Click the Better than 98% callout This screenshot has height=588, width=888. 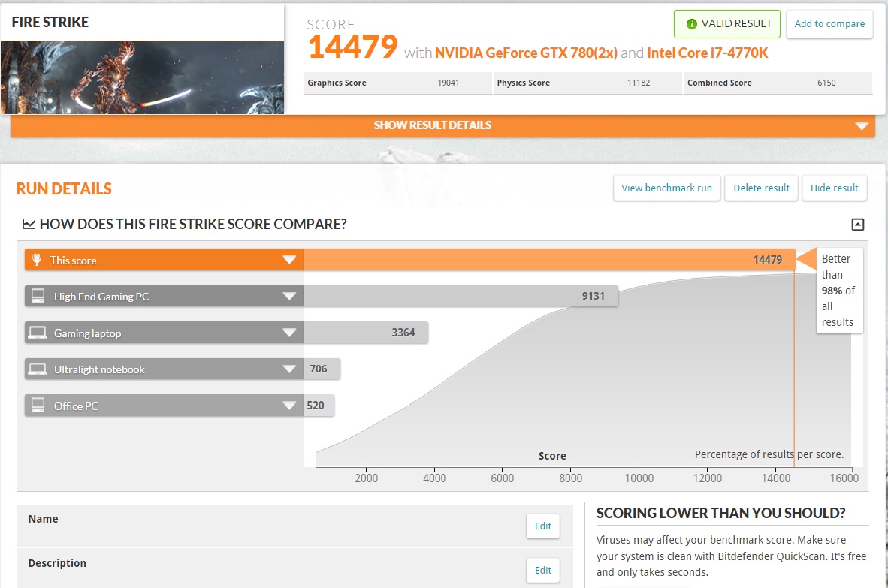(x=838, y=291)
